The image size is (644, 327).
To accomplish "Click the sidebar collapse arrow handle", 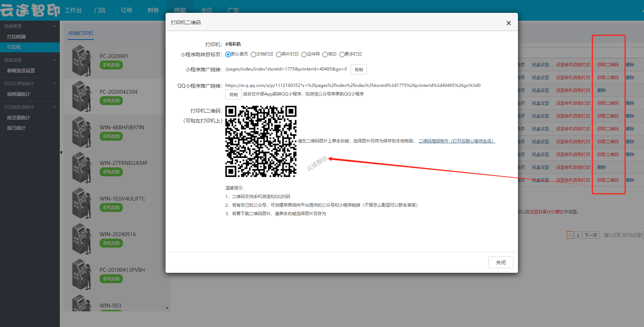I will tap(61, 152).
